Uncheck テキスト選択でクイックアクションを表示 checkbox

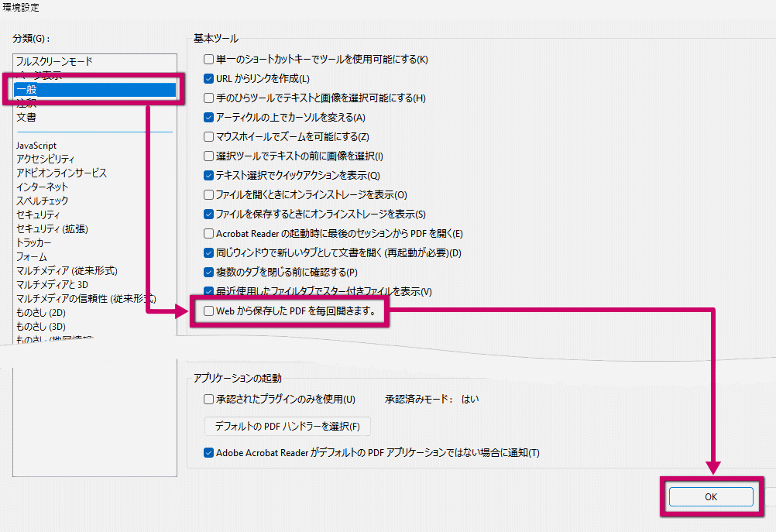tap(208, 176)
